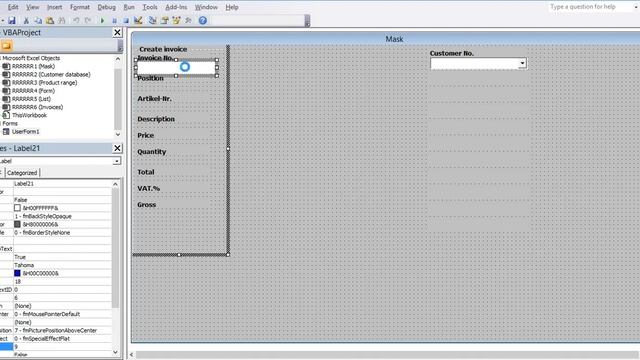Click the 0 - fmSpecialEffectFlat property value
The height and width of the screenshot is (360, 640).
coord(62,339)
